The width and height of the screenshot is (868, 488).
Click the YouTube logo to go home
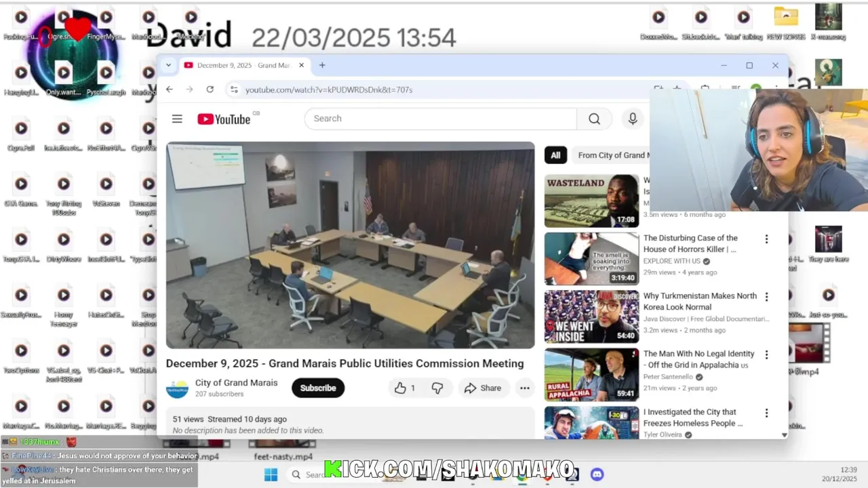224,119
